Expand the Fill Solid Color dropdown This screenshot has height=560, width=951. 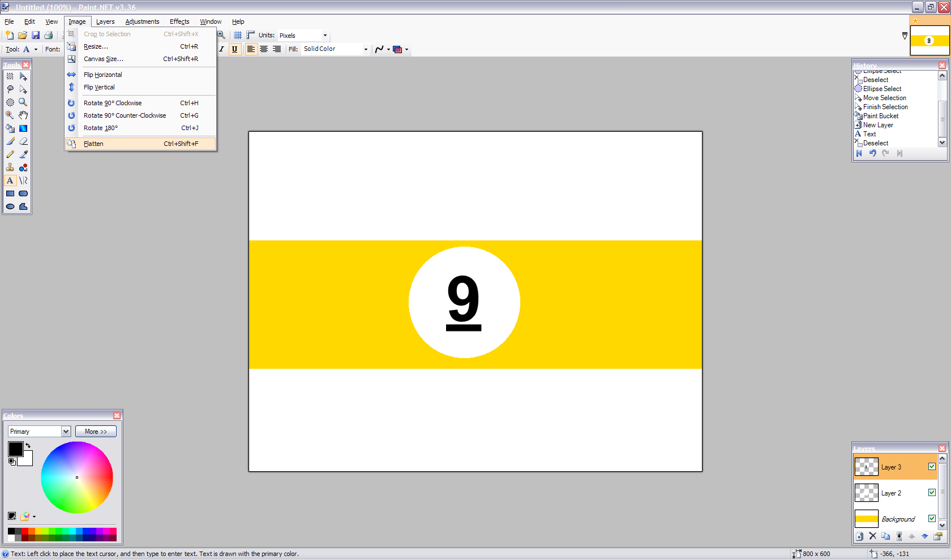tap(336, 49)
